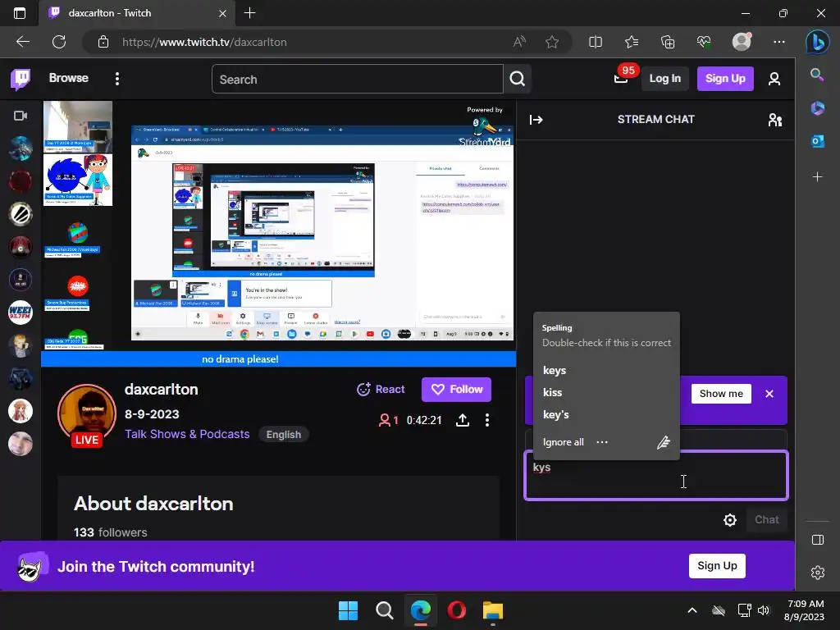Choose 'Ignore all' in spelling popup

(563, 442)
